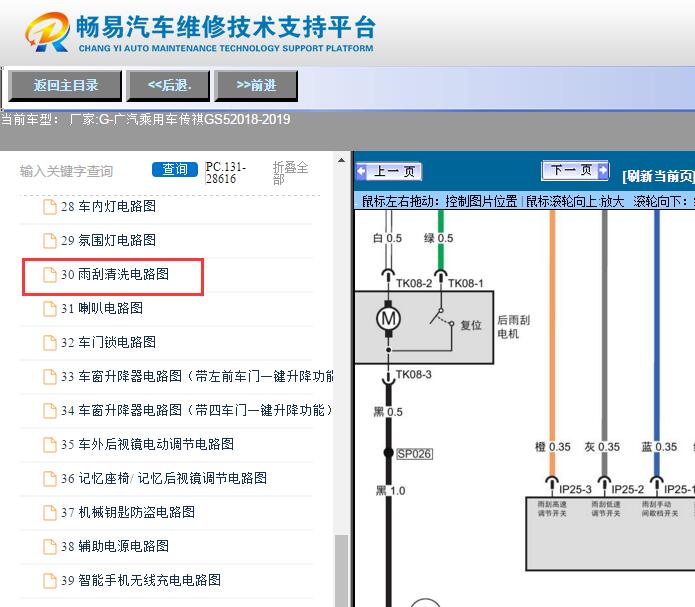Screen dimensions: 695x607
Task: Open 35 车外后视镜电动调节电路图 entry
Action: [147, 444]
